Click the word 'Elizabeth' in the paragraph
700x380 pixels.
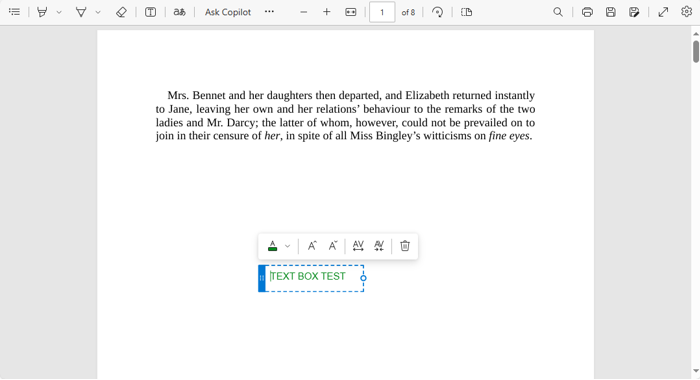tap(427, 96)
